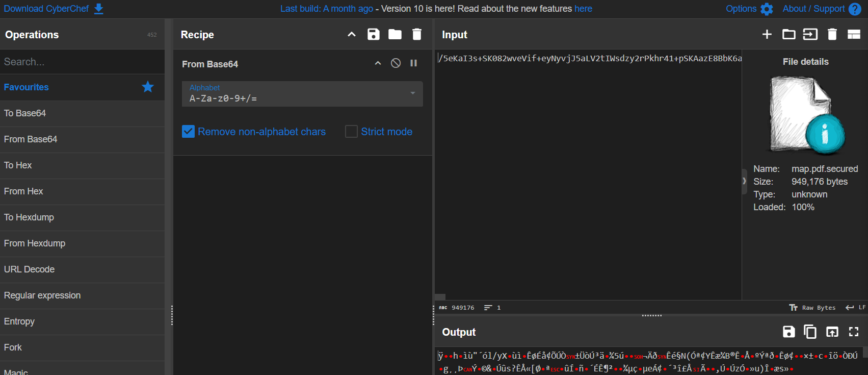Select the Entropy operation

click(x=82, y=321)
